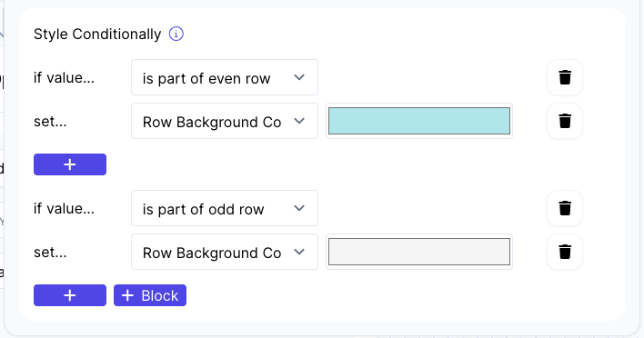The height and width of the screenshot is (338, 644).
Task: Remove the light gray background rule via trash
Action: pos(565,252)
